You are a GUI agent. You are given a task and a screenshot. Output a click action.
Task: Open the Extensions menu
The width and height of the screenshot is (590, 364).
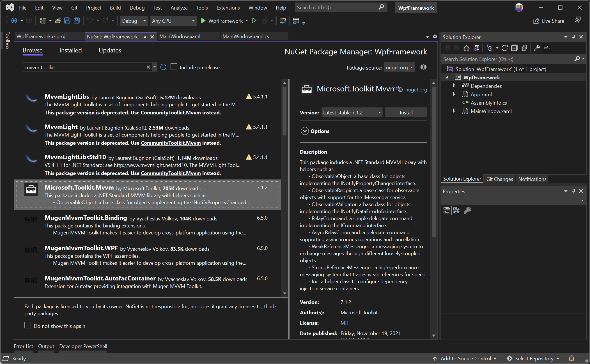[x=228, y=8]
